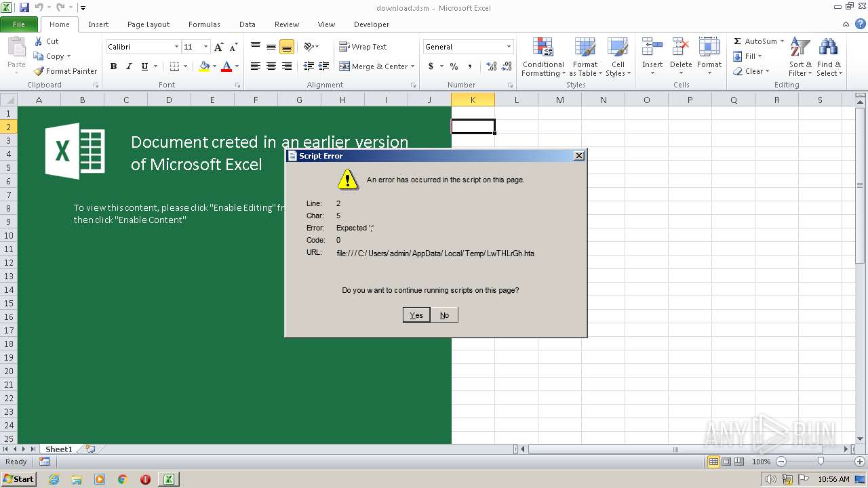Image resolution: width=868 pixels, height=488 pixels.
Task: Select column K header
Action: [x=473, y=100]
